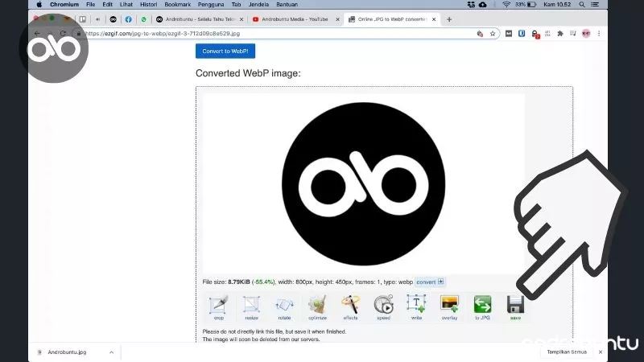Open the Lihat menu

point(126,5)
